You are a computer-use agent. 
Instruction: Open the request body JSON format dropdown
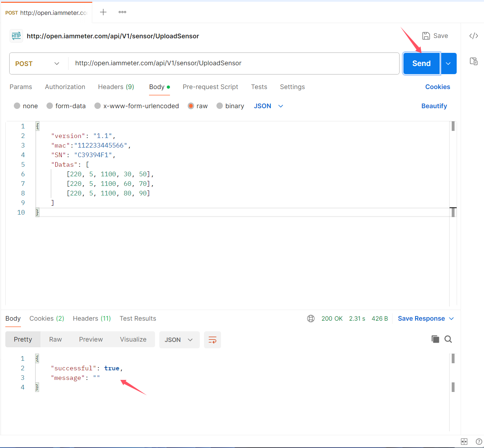pos(269,106)
